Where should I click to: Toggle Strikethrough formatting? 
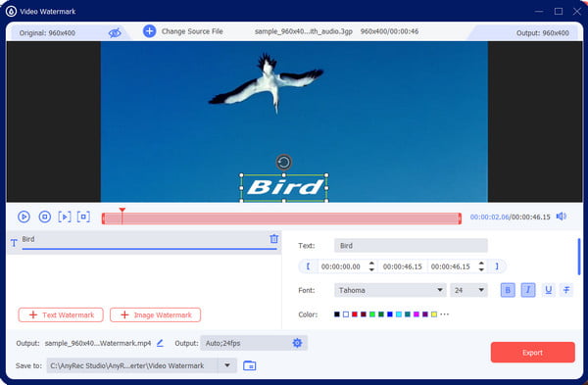point(566,290)
